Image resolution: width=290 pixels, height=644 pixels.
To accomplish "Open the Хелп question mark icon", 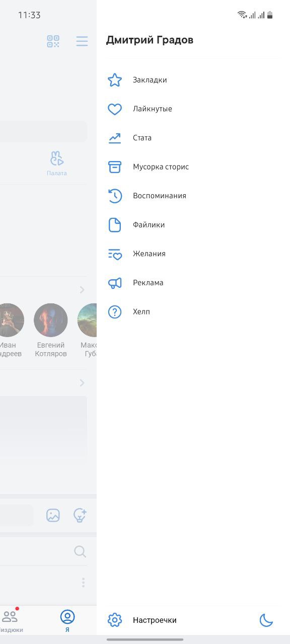I will click(115, 312).
